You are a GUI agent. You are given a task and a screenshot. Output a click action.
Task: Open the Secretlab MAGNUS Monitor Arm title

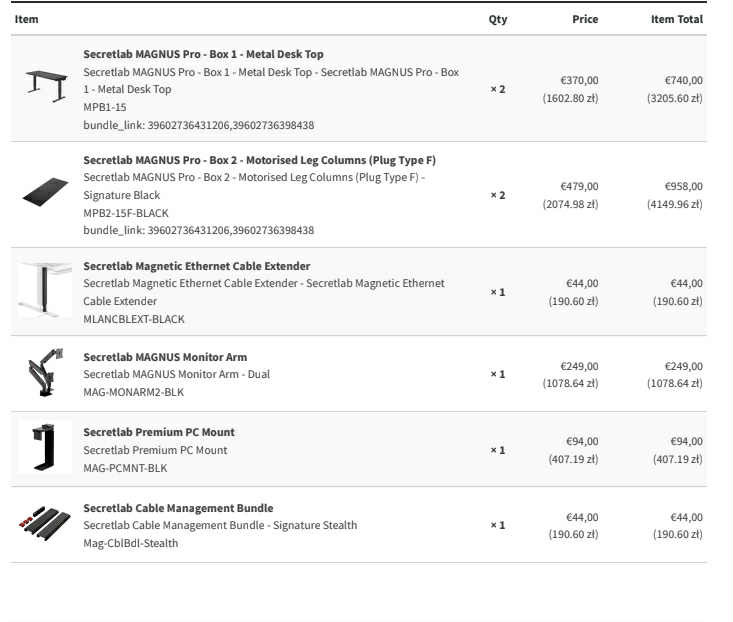point(165,357)
